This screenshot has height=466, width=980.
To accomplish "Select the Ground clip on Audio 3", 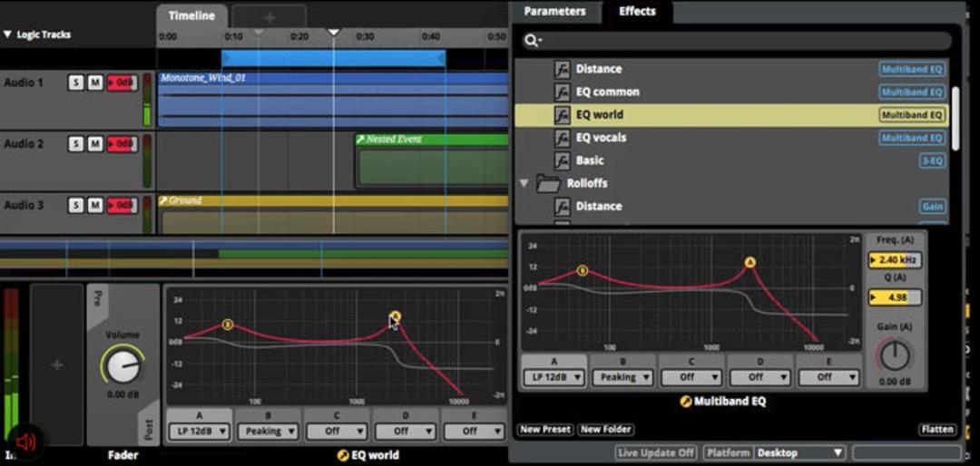I will tap(332, 214).
